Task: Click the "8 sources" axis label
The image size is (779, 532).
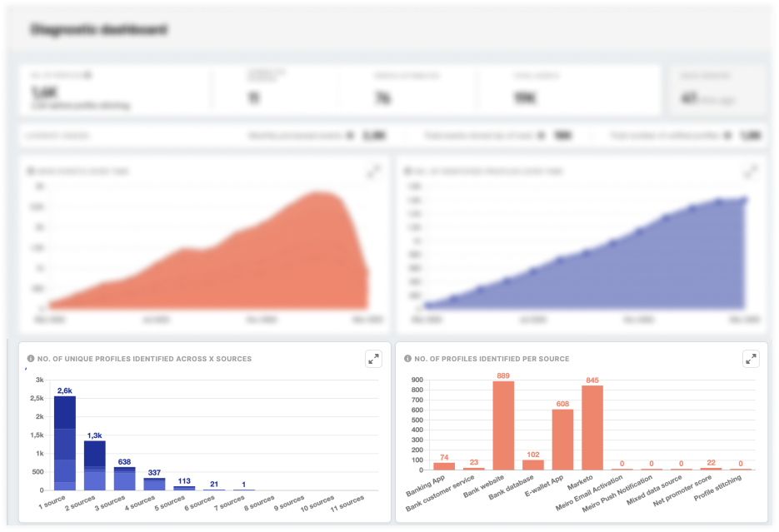Action: tap(259, 502)
